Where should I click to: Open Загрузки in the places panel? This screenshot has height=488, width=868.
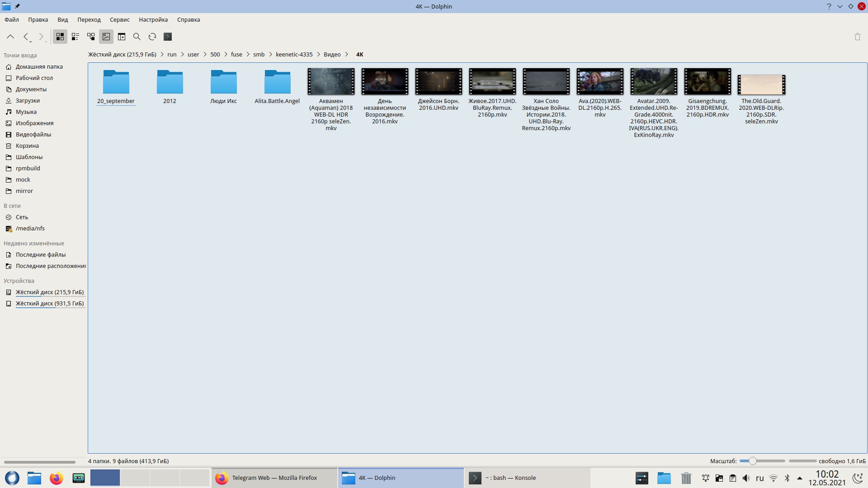point(28,100)
